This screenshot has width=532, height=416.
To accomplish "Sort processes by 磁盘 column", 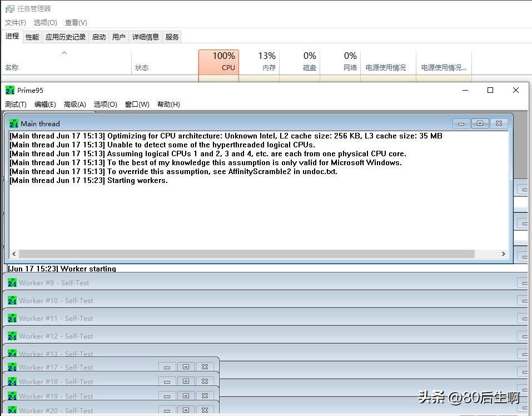I will 300,62.
